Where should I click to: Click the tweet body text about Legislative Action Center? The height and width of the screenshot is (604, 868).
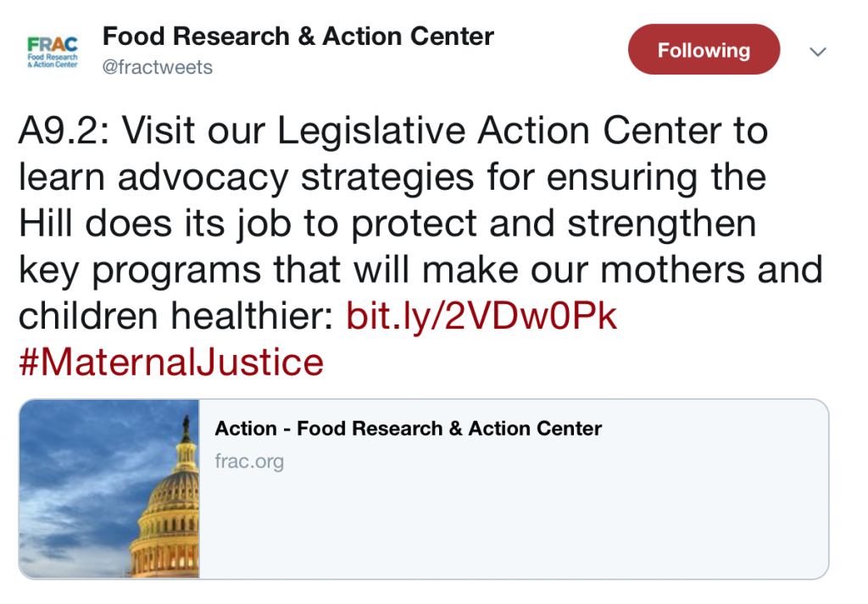(x=420, y=223)
